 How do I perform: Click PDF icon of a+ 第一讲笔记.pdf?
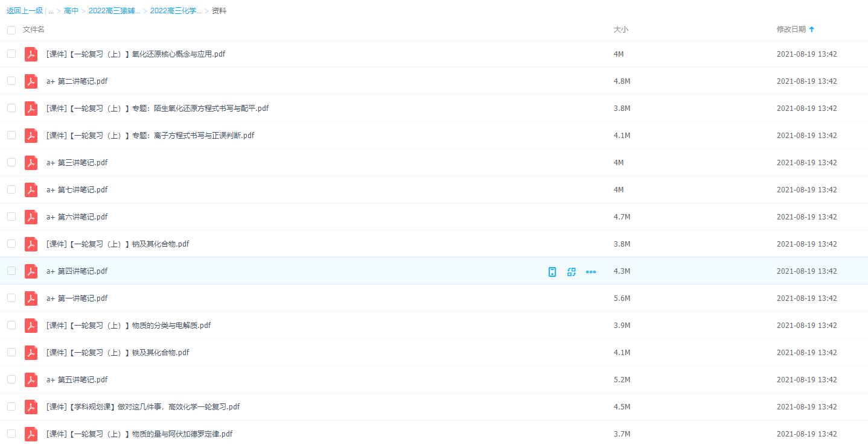point(31,298)
